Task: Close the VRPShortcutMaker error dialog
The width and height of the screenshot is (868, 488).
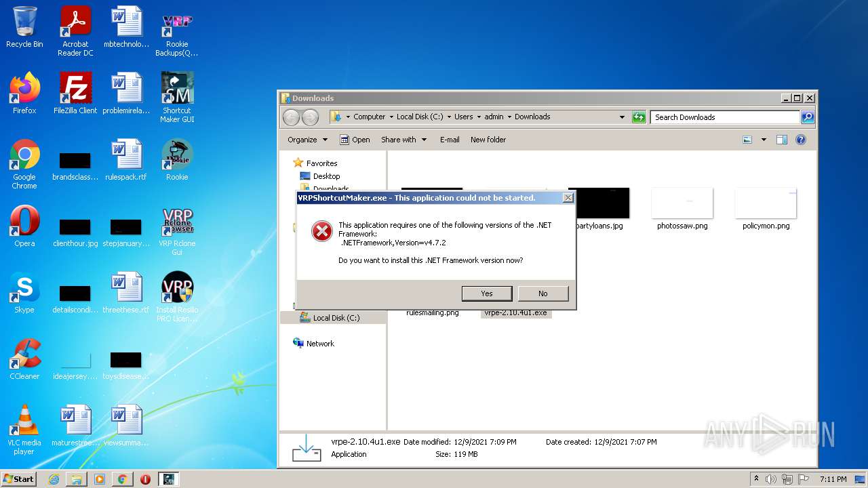Action: coord(568,198)
